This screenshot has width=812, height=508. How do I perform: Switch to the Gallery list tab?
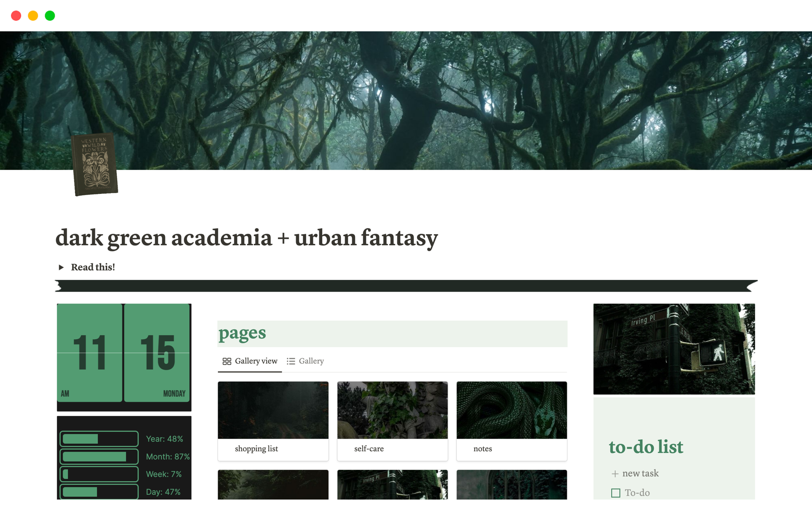(x=305, y=361)
